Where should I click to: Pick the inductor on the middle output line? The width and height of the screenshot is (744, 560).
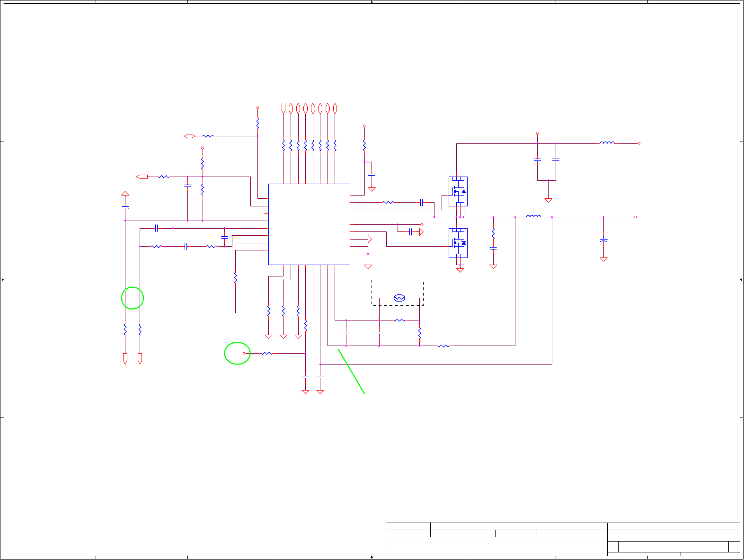533,216
